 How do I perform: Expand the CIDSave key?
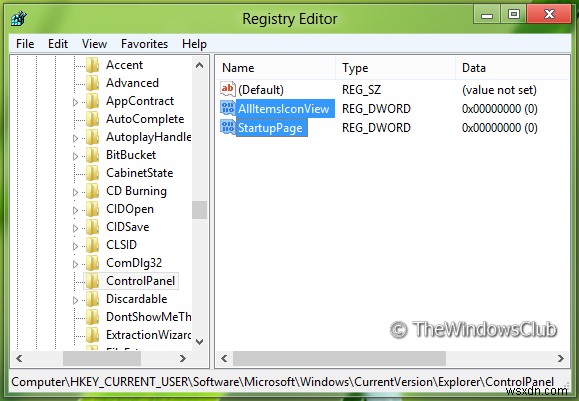75,228
